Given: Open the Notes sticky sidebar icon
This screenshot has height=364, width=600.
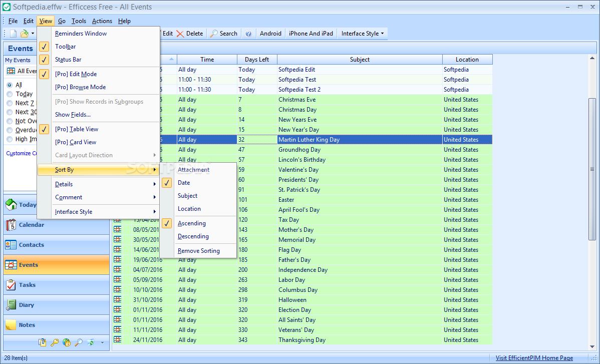Looking at the screenshot, I should [11, 325].
